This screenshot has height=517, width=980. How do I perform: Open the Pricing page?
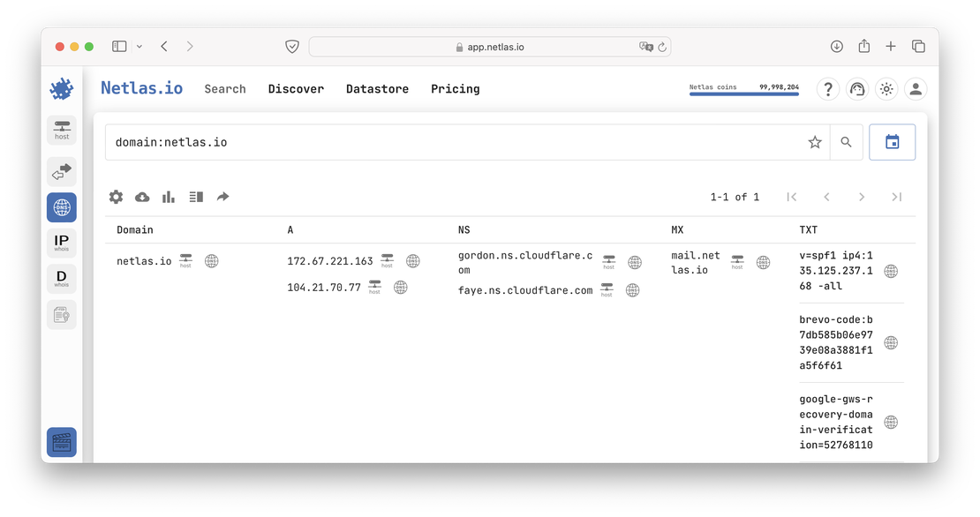point(455,89)
